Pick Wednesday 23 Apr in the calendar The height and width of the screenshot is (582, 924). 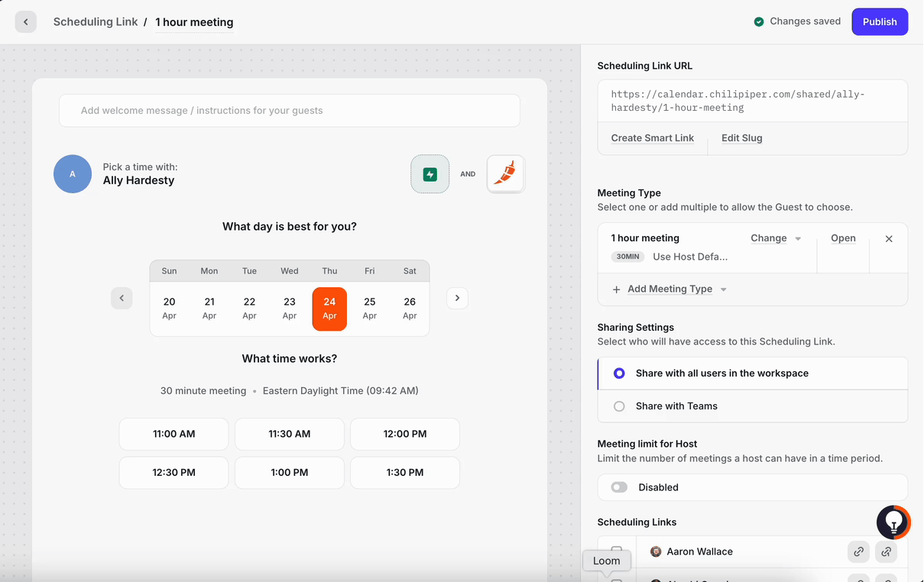(290, 309)
